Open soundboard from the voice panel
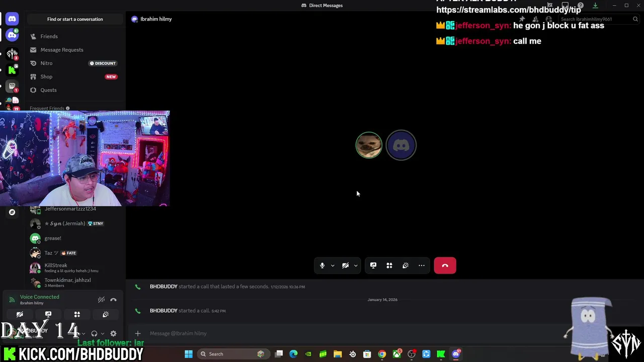Viewport: 644px width, 362px height. pyautogui.click(x=106, y=314)
